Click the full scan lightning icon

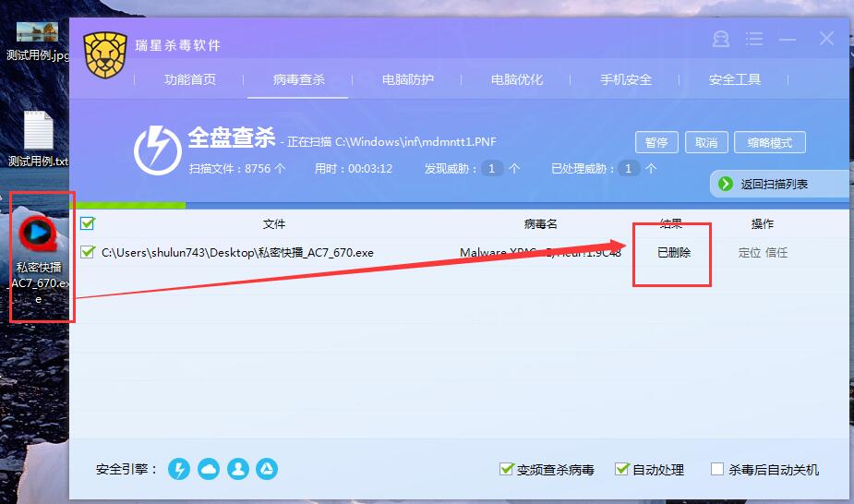[157, 150]
